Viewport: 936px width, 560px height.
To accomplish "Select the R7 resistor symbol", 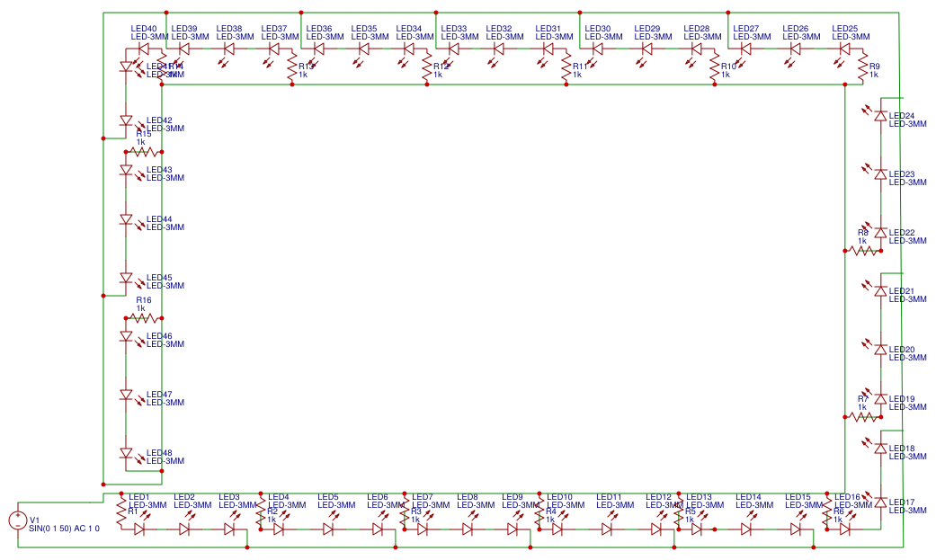I will click(x=863, y=417).
